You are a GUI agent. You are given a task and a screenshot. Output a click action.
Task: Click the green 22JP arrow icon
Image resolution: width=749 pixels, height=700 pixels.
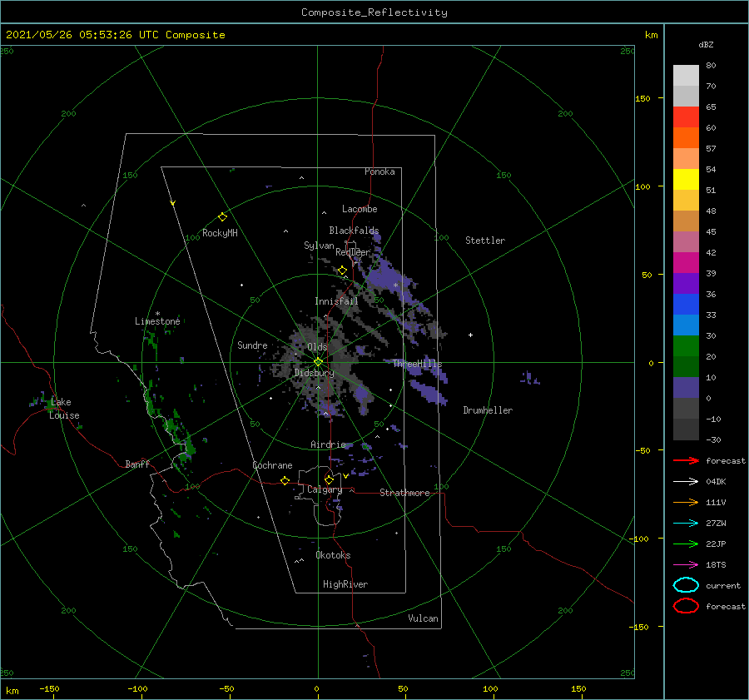(x=686, y=544)
